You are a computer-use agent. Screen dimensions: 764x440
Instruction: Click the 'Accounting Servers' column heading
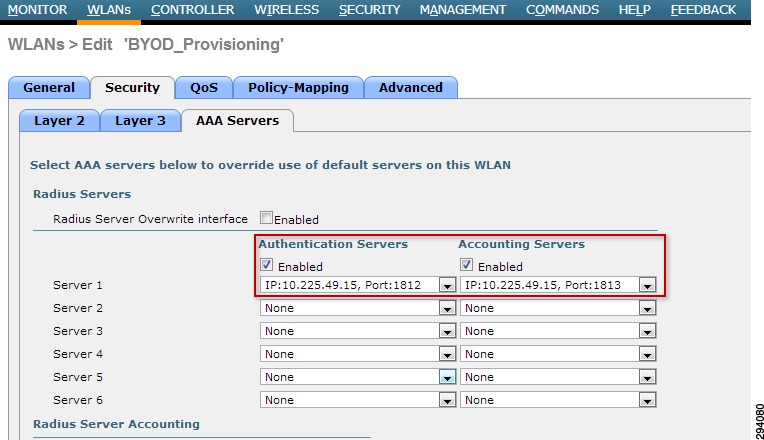(x=521, y=244)
